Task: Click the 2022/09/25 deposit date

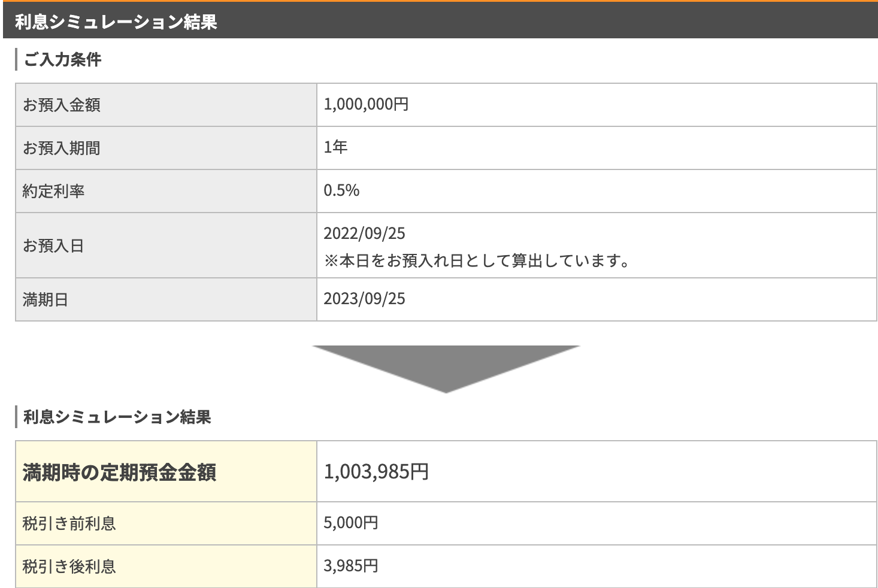Action: [364, 234]
